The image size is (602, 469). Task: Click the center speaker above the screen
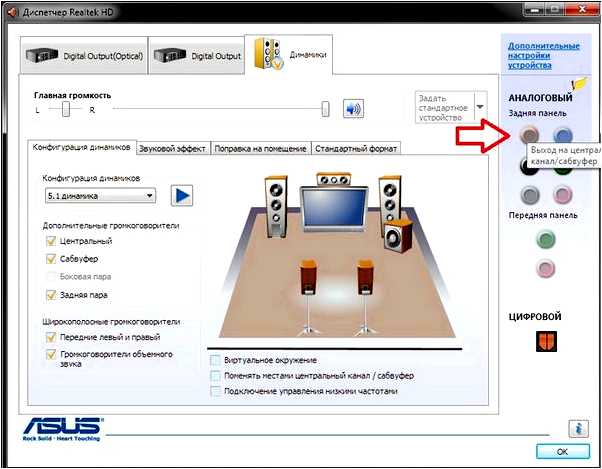333,180
